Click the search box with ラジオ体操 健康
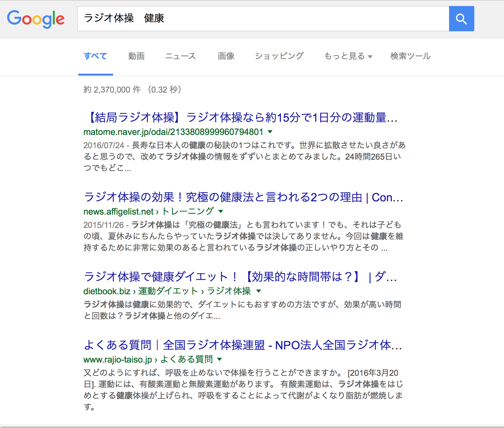The width and height of the screenshot is (504, 428). [x=263, y=19]
